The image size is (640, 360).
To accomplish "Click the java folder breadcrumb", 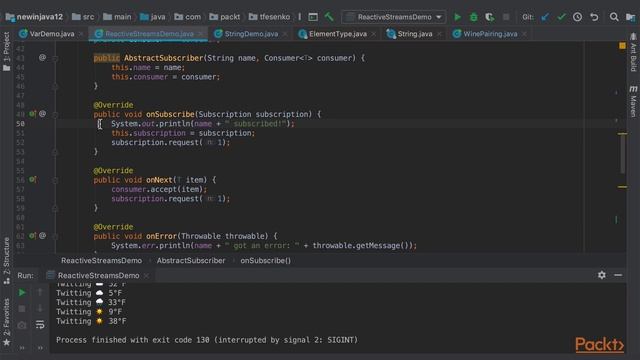I will 153,17.
